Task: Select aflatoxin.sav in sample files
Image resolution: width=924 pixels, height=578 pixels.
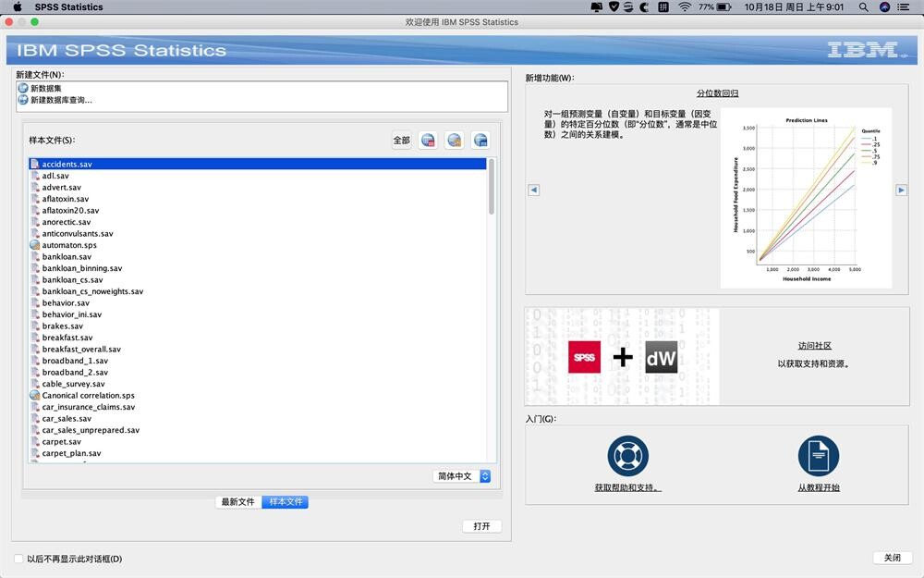Action: tap(258, 199)
